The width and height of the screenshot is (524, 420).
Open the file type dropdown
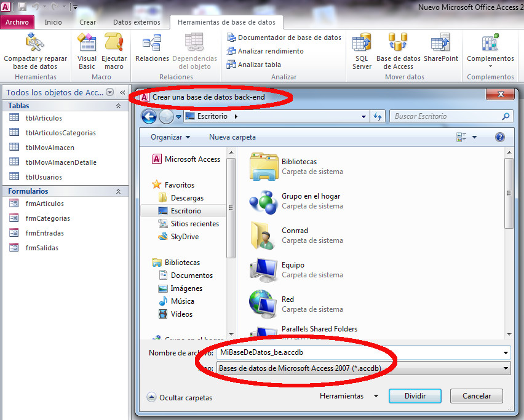506,368
